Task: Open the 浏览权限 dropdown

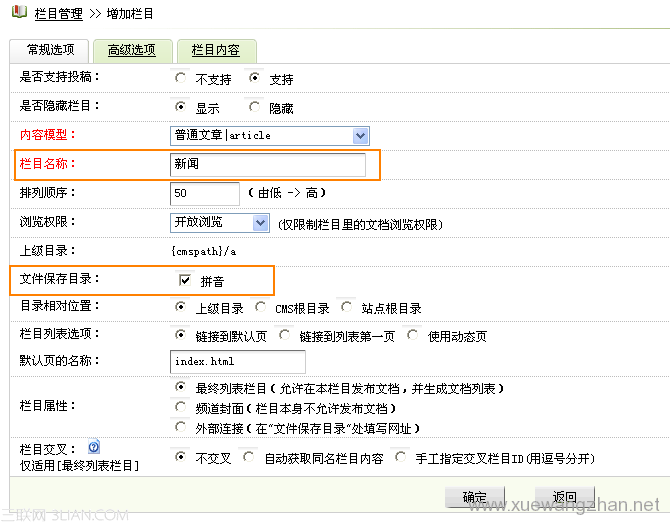Action: click(x=260, y=222)
